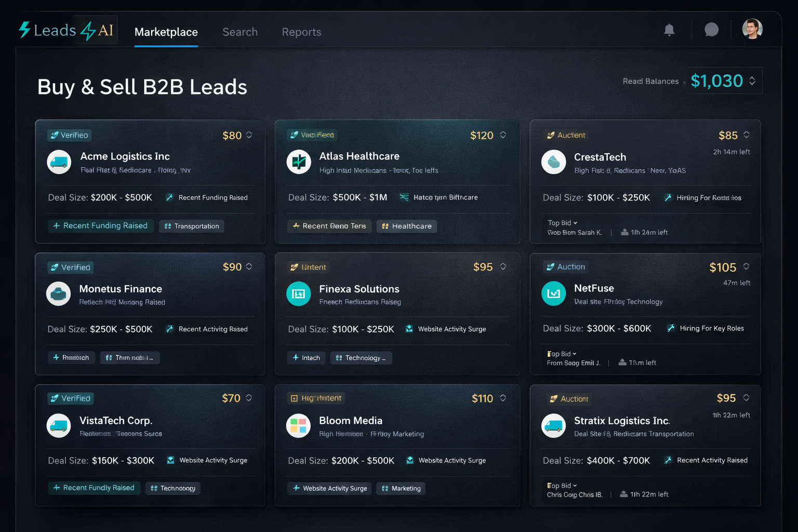This screenshot has width=798, height=532.
Task: Click Website Activity Surge tag beside Marketing tag
Action: [330, 488]
